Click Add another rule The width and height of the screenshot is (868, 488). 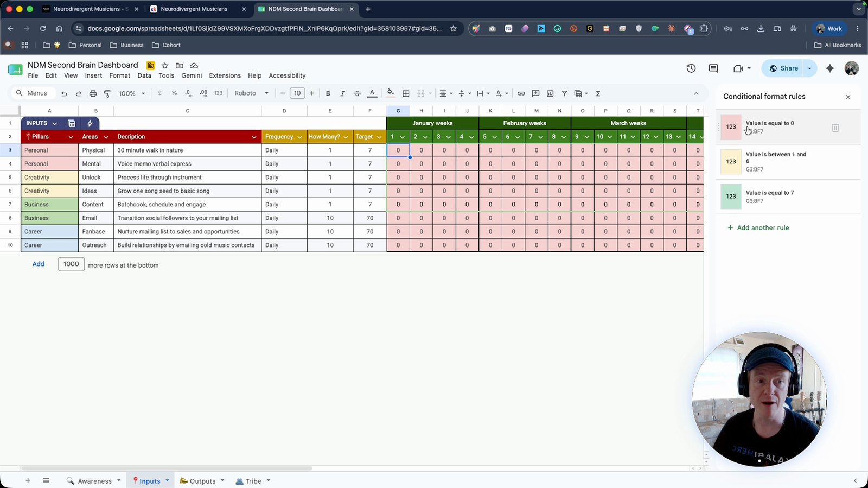(758, 227)
